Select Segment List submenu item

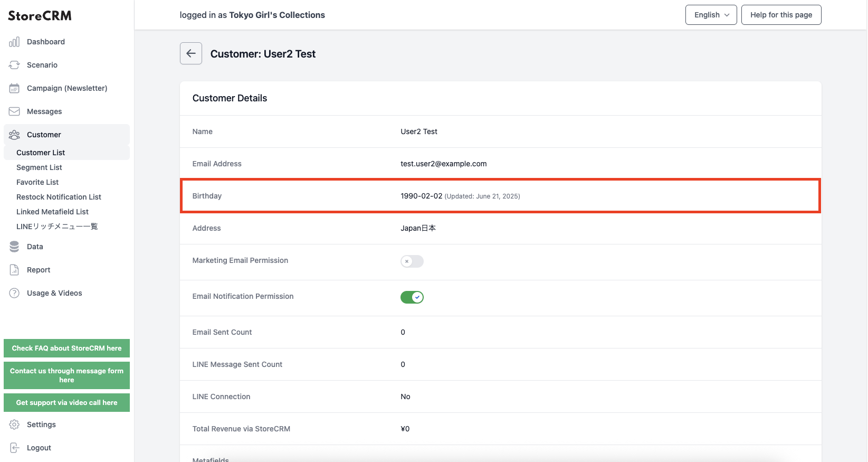pos(66,167)
